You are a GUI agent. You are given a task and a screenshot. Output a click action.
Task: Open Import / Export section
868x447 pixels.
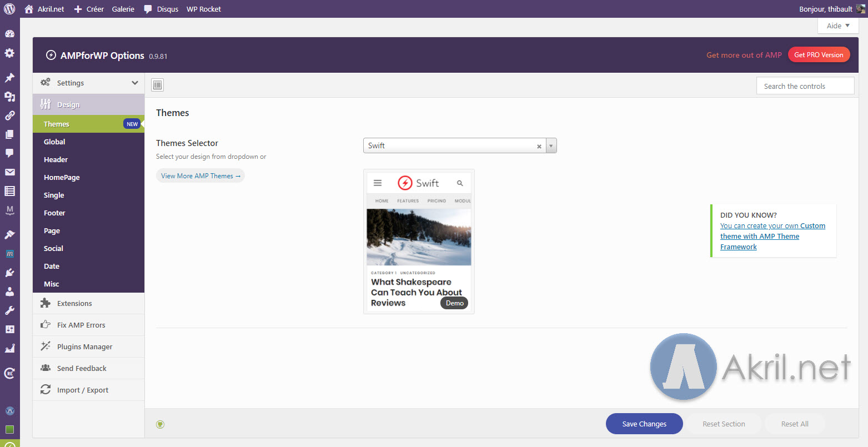89,390
